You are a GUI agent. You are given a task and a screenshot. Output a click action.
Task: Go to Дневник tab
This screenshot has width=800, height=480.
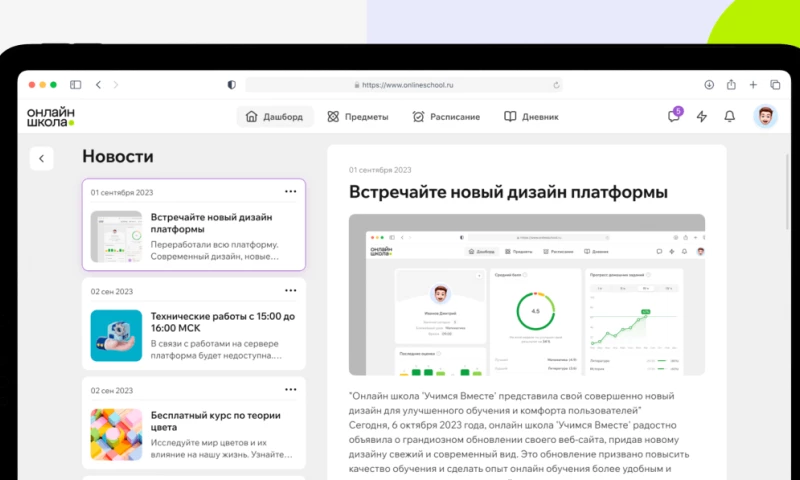531,117
